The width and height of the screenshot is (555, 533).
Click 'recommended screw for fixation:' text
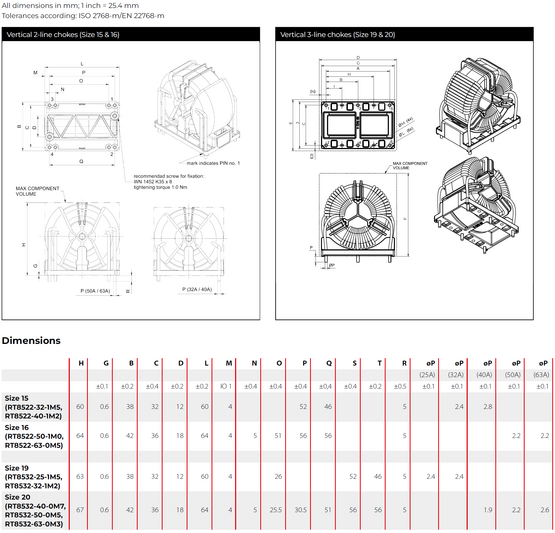(169, 176)
